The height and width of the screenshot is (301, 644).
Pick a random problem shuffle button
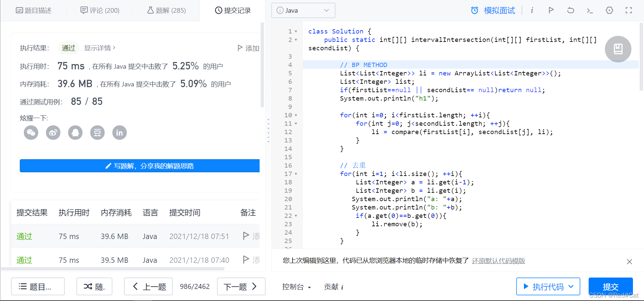click(x=94, y=287)
